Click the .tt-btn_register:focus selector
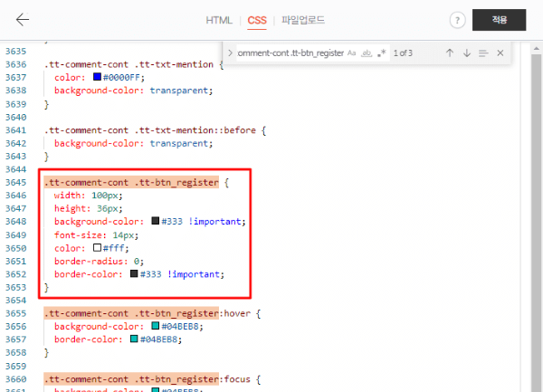Image resolution: width=543 pixels, height=392 pixels. 193,379
